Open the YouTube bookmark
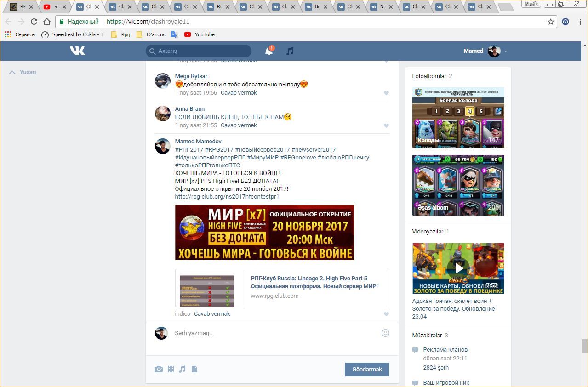 (200, 34)
